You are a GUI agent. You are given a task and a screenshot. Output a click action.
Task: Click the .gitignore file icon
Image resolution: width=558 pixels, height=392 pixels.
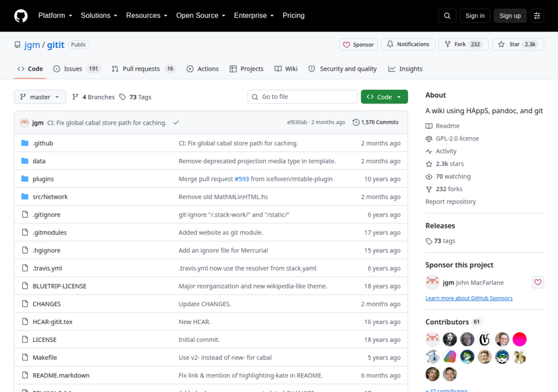tap(25, 215)
